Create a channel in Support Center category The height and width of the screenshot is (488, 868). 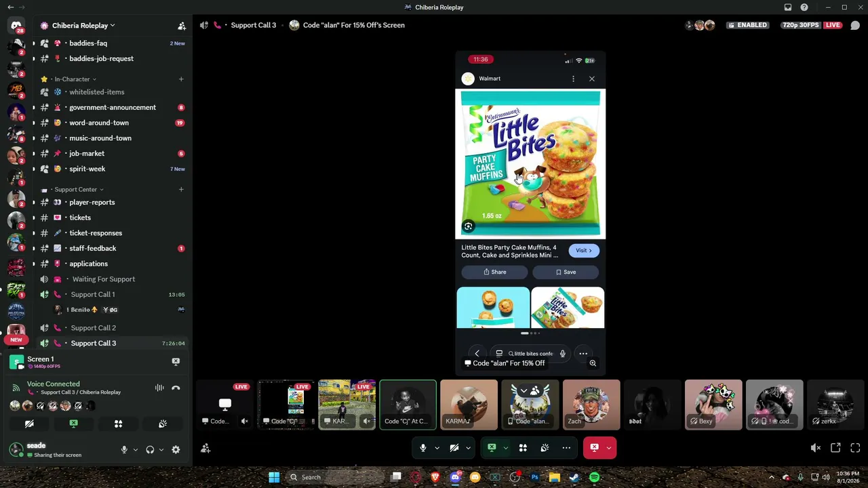pyautogui.click(x=181, y=190)
